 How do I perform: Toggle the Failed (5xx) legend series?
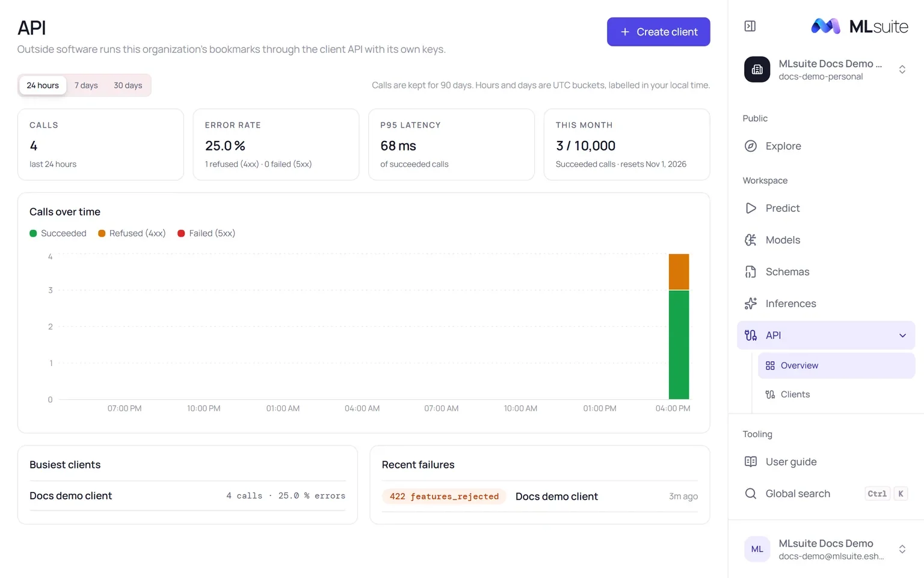[206, 233]
